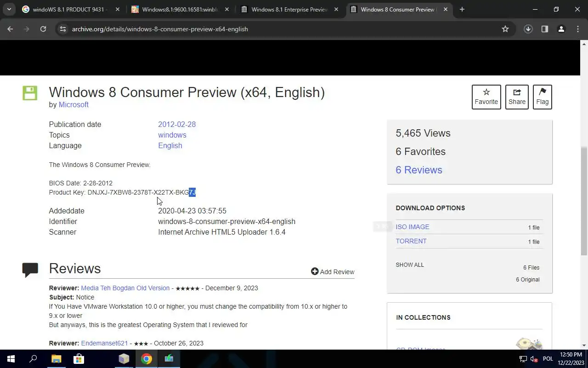This screenshot has width=588, height=368.
Task: Select the Windows 8 Consumer Preview tab
Action: click(x=398, y=9)
